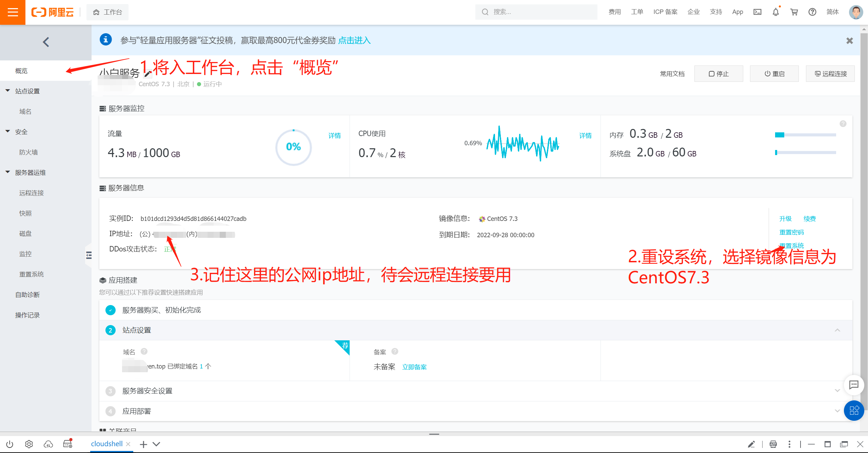
Task: Open 常用文档 link
Action: [672, 74]
